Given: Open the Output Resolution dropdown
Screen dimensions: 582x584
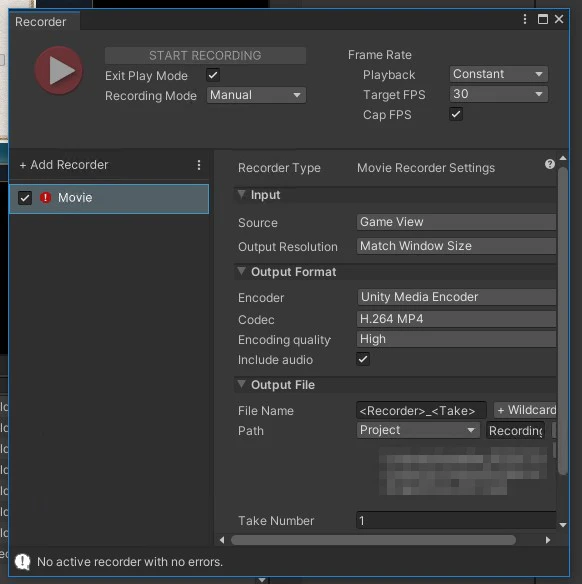Looking at the screenshot, I should (x=456, y=246).
